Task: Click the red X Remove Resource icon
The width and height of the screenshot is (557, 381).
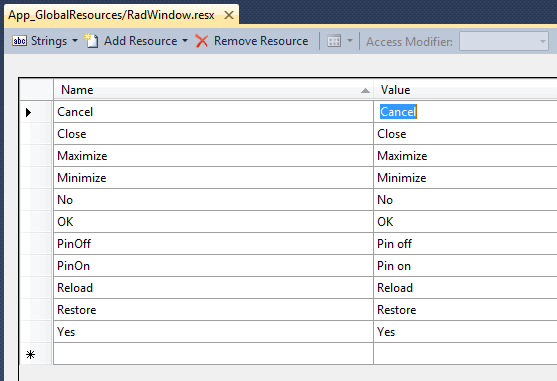Action: coord(202,41)
